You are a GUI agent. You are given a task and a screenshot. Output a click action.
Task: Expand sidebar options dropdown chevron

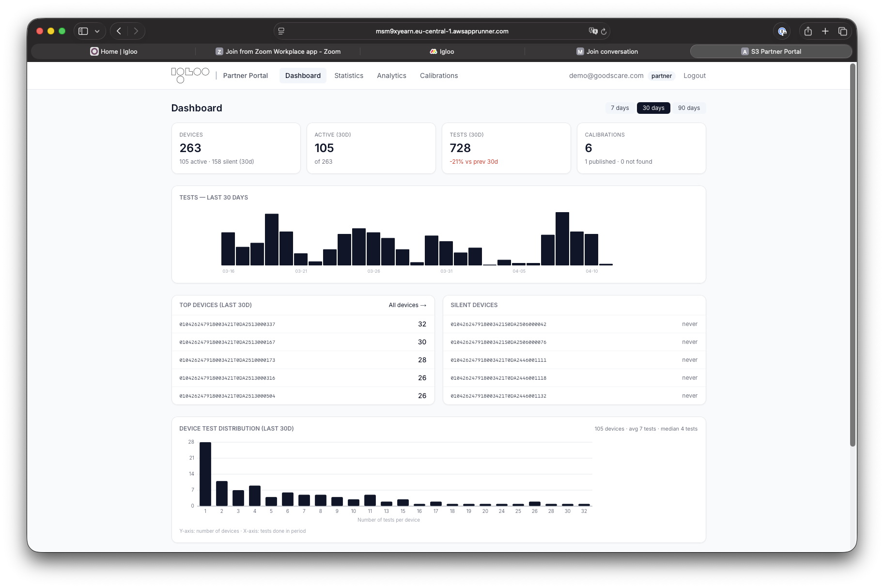(x=97, y=31)
